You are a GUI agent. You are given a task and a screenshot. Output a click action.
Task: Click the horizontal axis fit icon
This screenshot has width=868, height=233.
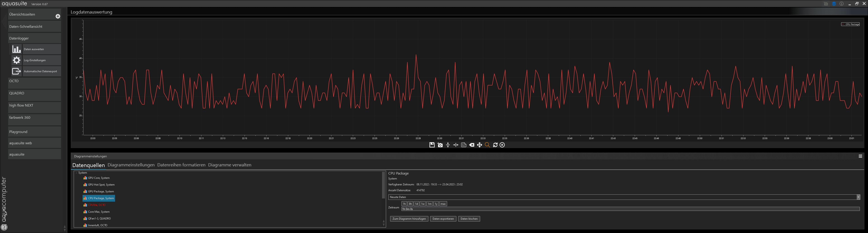click(x=455, y=145)
